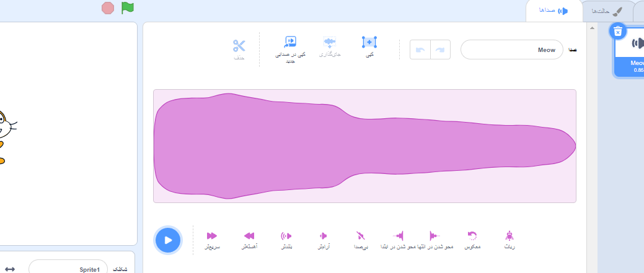
Task: Make the sound louder with بلندتر
Action: [286, 239]
